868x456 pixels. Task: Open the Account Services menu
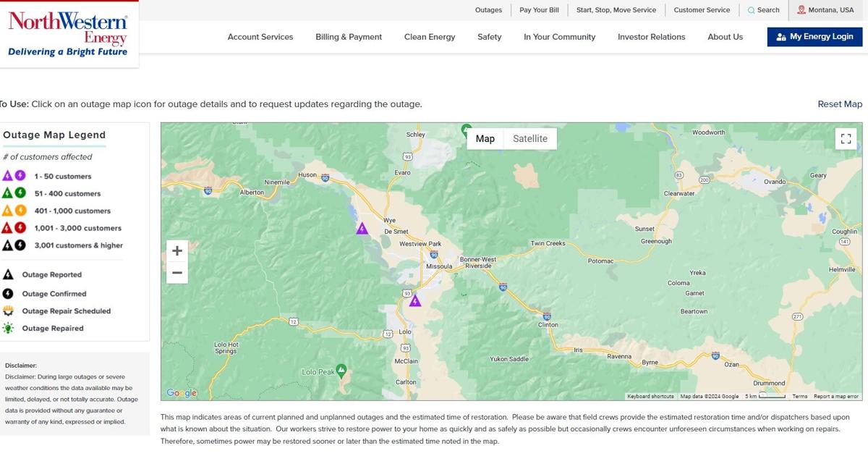pos(260,37)
